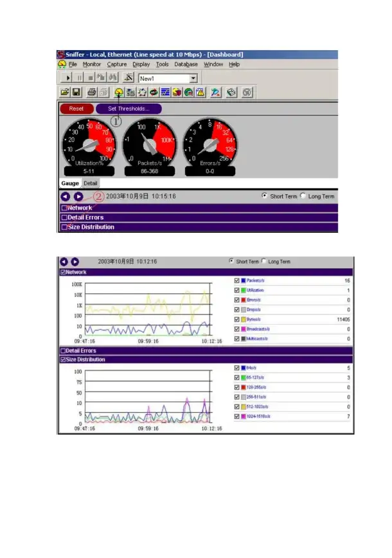Toggle the Packets/s legend checkbox

tap(236, 280)
